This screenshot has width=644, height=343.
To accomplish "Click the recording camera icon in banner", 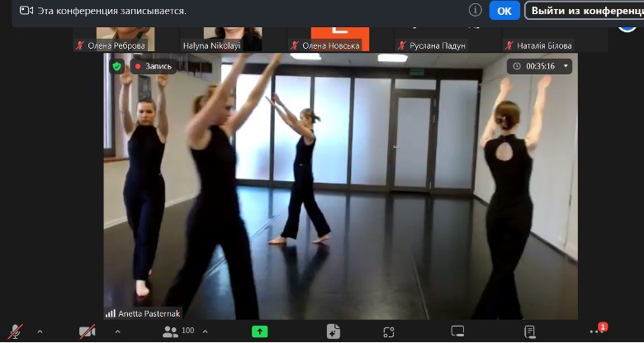I will pyautogui.click(x=26, y=10).
